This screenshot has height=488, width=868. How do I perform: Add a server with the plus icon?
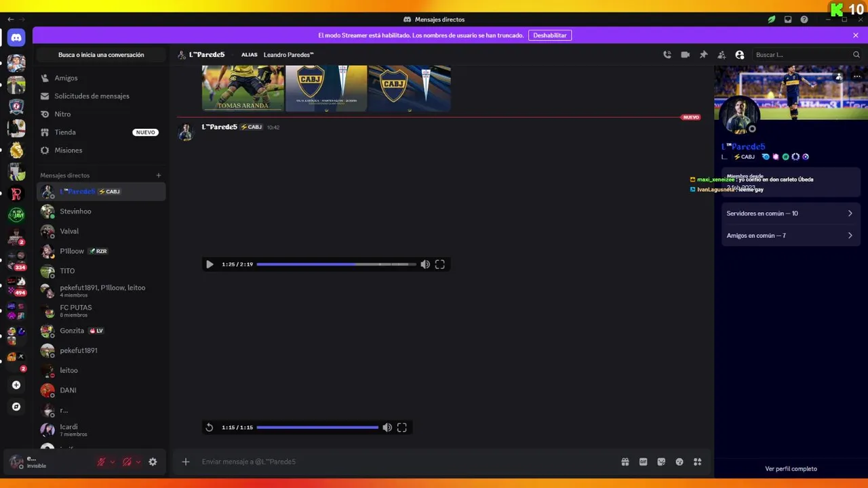pyautogui.click(x=16, y=385)
